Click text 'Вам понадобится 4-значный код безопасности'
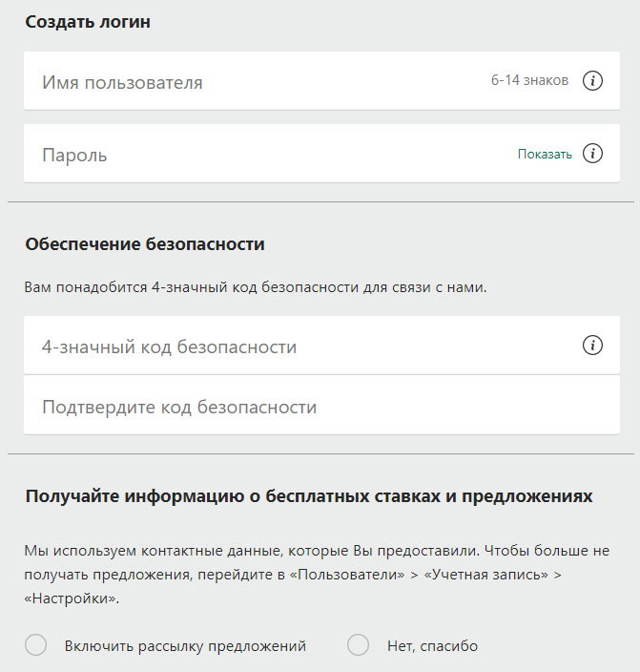The width and height of the screenshot is (640, 672). (x=191, y=287)
